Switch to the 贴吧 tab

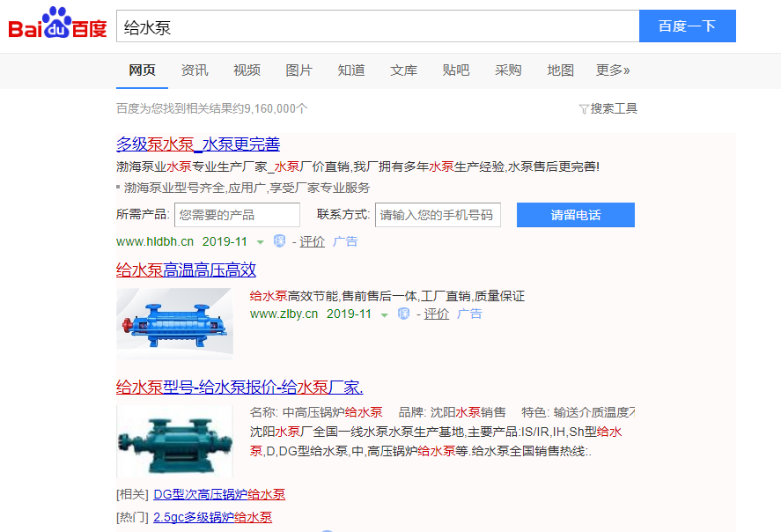456,70
